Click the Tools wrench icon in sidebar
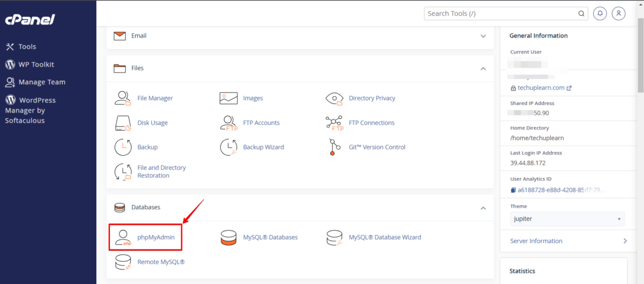This screenshot has width=644, height=284. coord(10,46)
